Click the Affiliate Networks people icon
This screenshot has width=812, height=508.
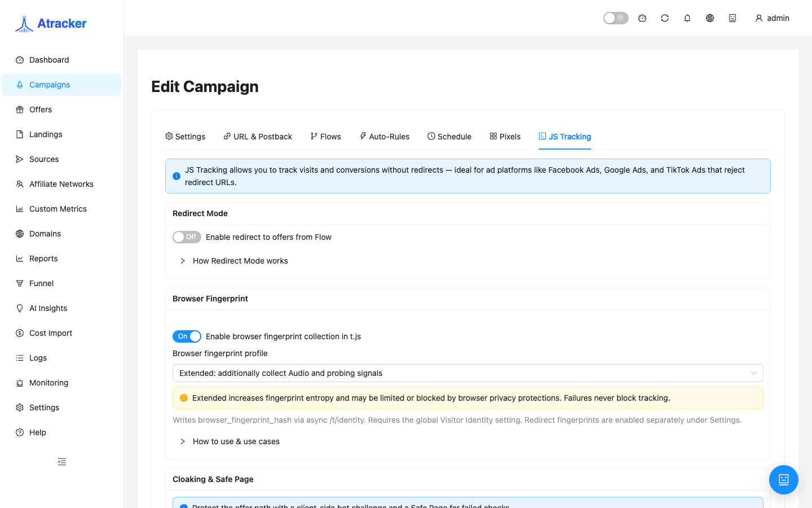pyautogui.click(x=20, y=184)
